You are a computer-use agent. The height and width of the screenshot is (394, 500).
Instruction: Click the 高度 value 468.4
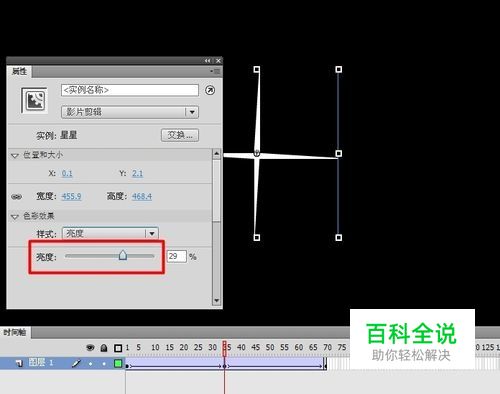[x=142, y=196]
